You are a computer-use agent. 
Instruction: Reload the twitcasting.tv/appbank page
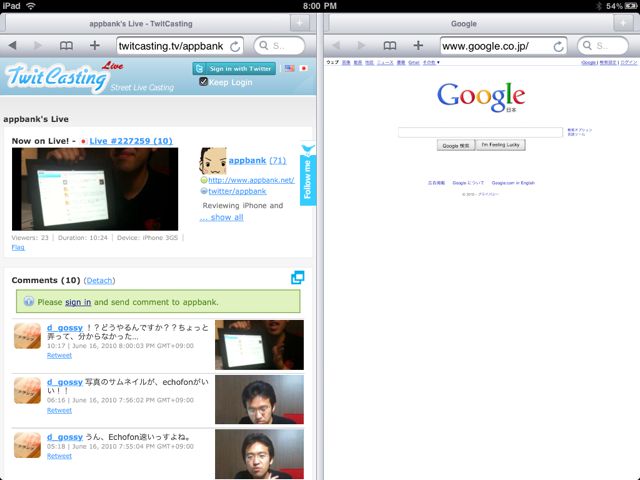click(235, 47)
